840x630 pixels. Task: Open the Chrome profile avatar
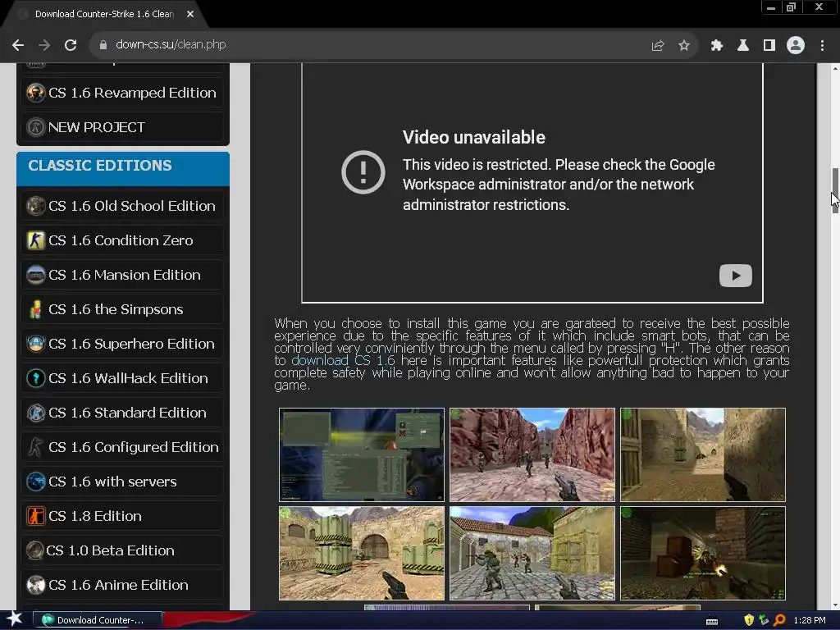pos(796,46)
